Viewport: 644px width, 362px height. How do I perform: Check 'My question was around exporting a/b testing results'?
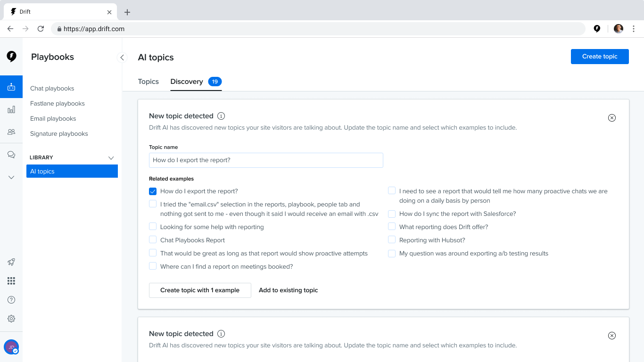[392, 253]
